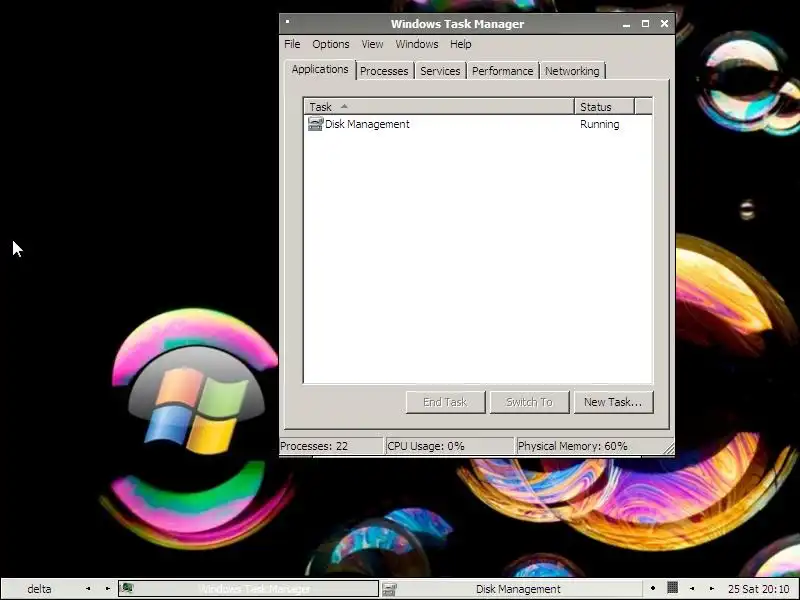
Task: Click the Task Manager resize grip corner
Action: point(668,448)
